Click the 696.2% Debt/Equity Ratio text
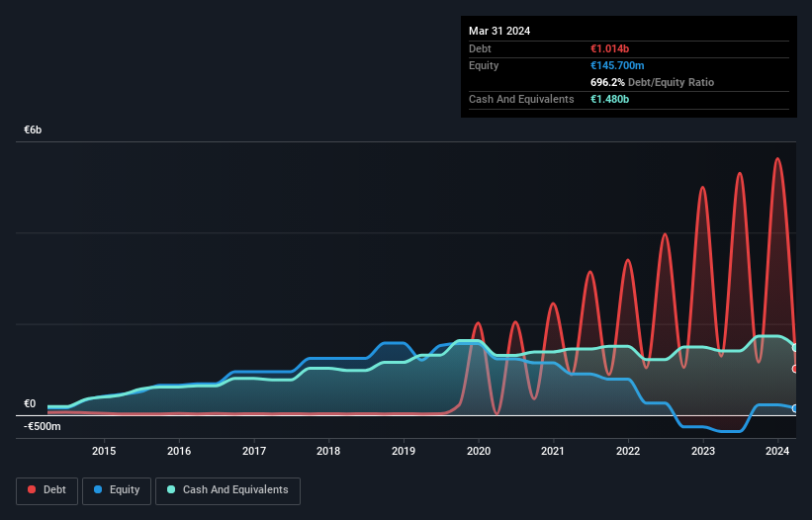 (x=652, y=82)
